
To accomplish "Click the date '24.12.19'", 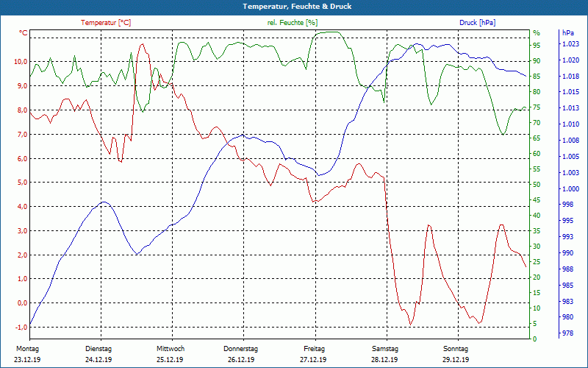I will pyautogui.click(x=98, y=360).
